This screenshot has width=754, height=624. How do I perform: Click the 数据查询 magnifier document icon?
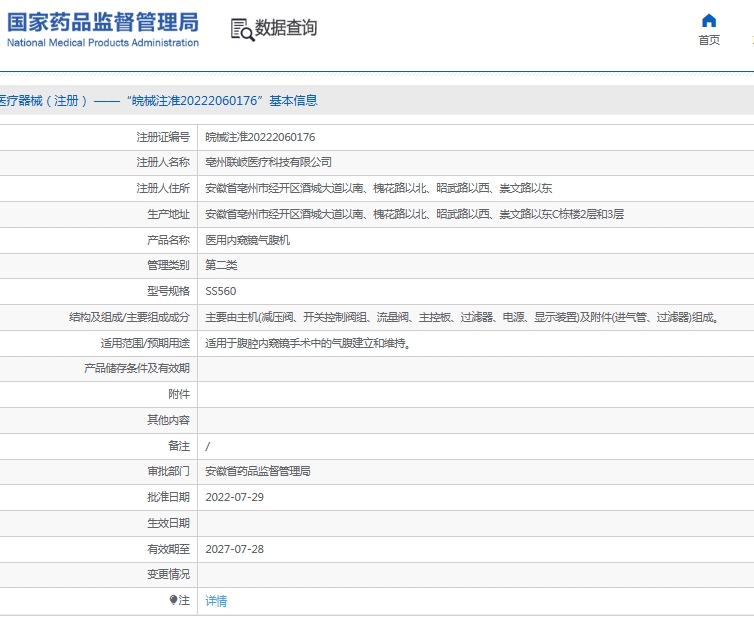coord(241,29)
